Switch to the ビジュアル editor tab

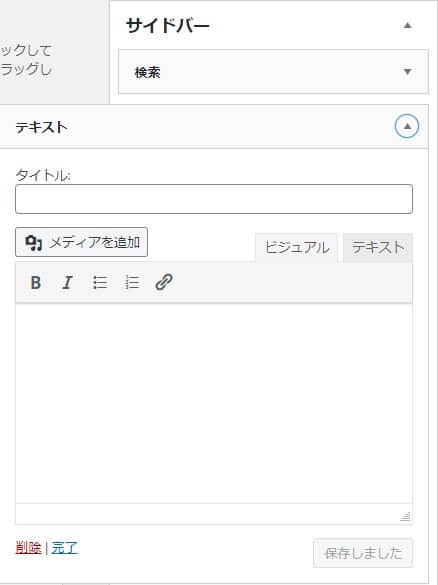tap(297, 248)
